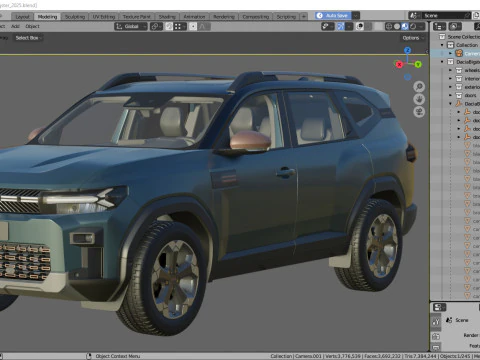Toggle X-ray mode button
Viewport: 480px width, 360px height.
pyautogui.click(x=378, y=26)
